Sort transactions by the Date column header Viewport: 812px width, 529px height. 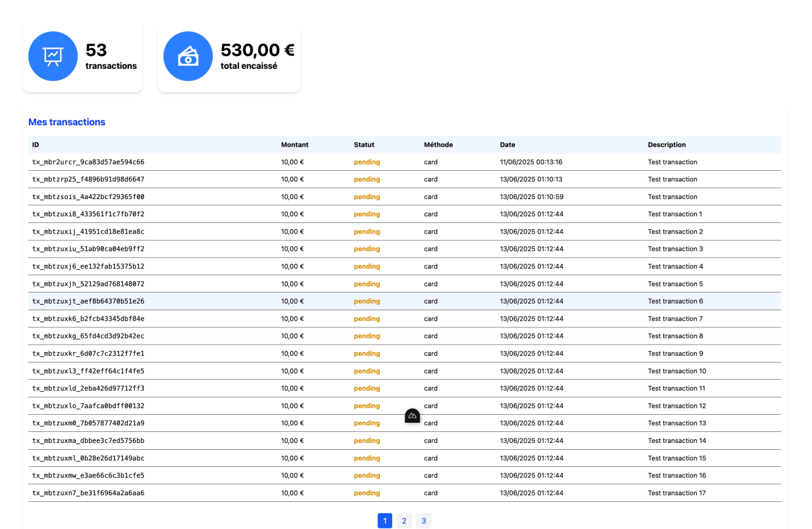coord(507,144)
